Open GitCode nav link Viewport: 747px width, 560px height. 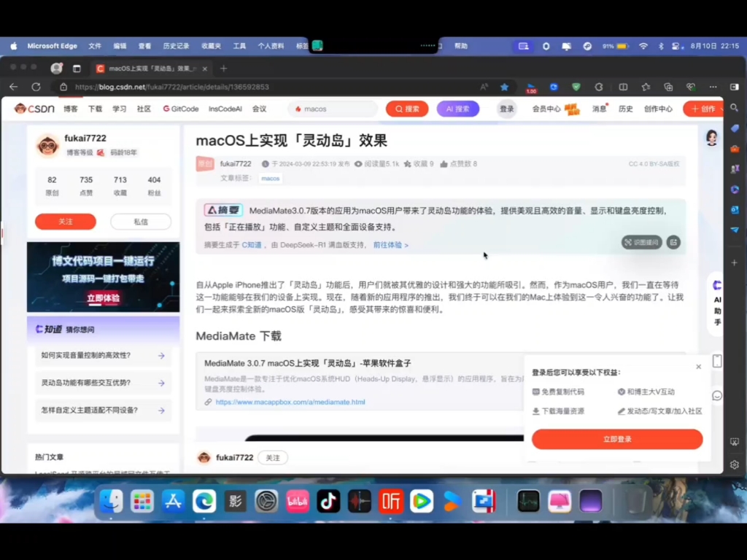[x=181, y=109]
